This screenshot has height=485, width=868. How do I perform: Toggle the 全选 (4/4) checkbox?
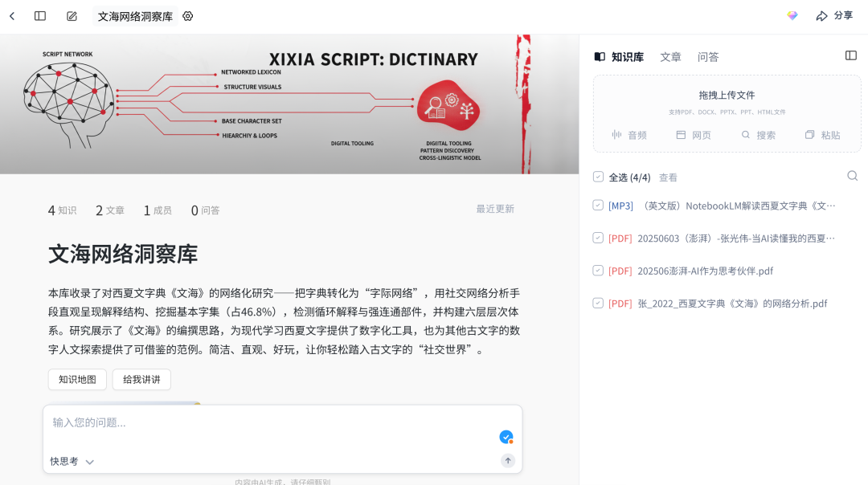(x=598, y=177)
